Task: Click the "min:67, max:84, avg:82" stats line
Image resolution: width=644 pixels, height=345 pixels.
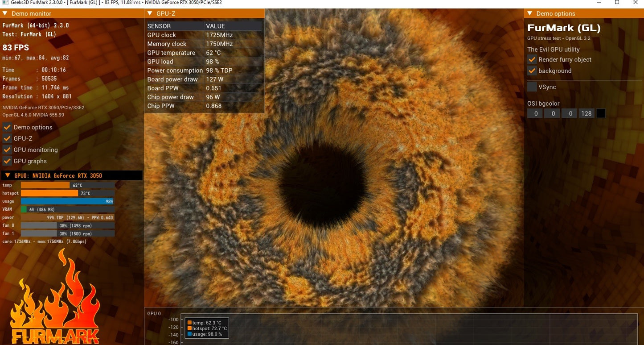Action: click(36, 58)
